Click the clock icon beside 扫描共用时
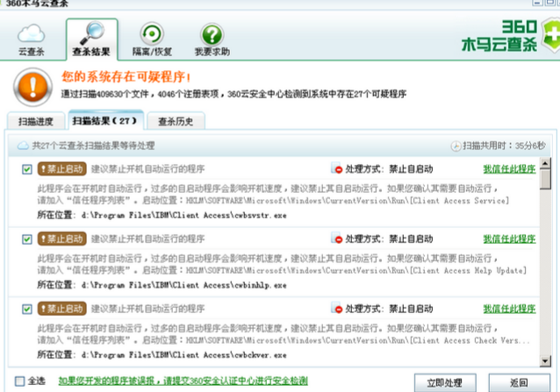560x392 pixels. [x=456, y=146]
